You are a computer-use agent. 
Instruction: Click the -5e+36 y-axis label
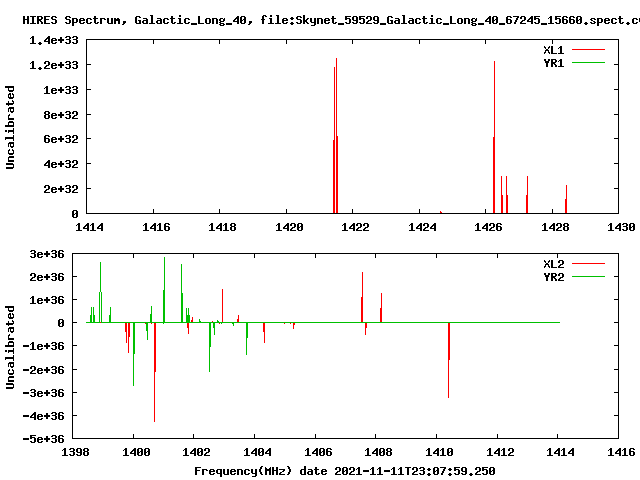tap(43, 439)
